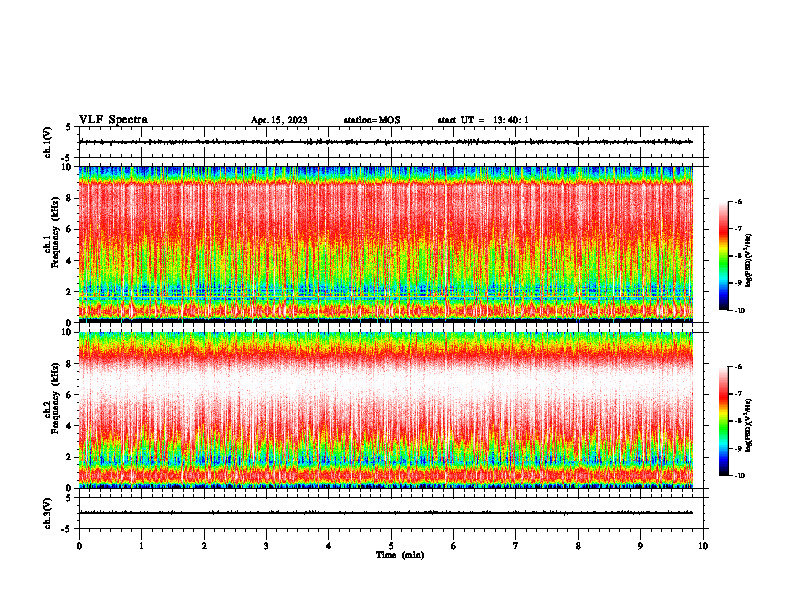Click the "-10" tick on ch.1 colorbar

click(739, 311)
